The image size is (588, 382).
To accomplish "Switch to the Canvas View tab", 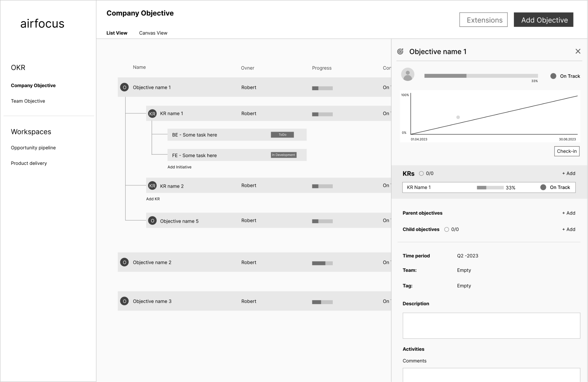I will pyautogui.click(x=153, y=33).
